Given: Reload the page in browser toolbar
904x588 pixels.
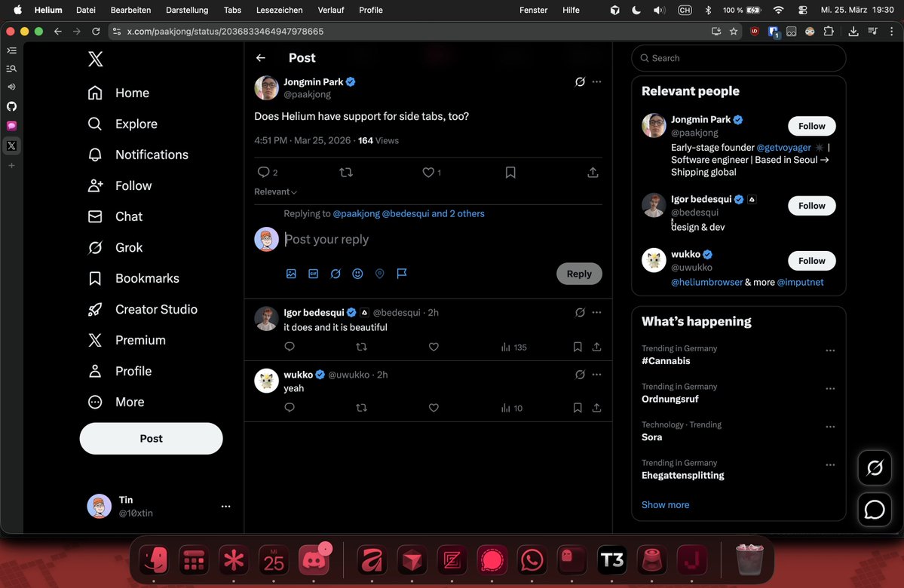Looking at the screenshot, I should [x=96, y=32].
